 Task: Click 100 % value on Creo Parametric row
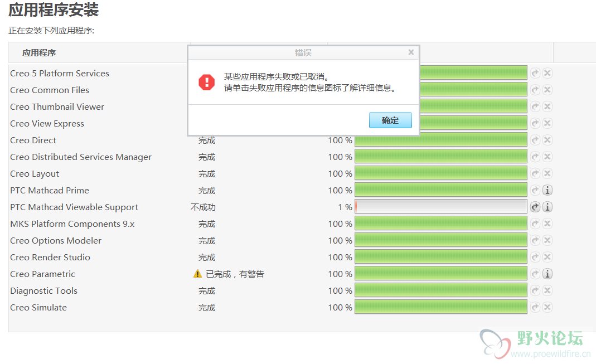[x=340, y=274]
